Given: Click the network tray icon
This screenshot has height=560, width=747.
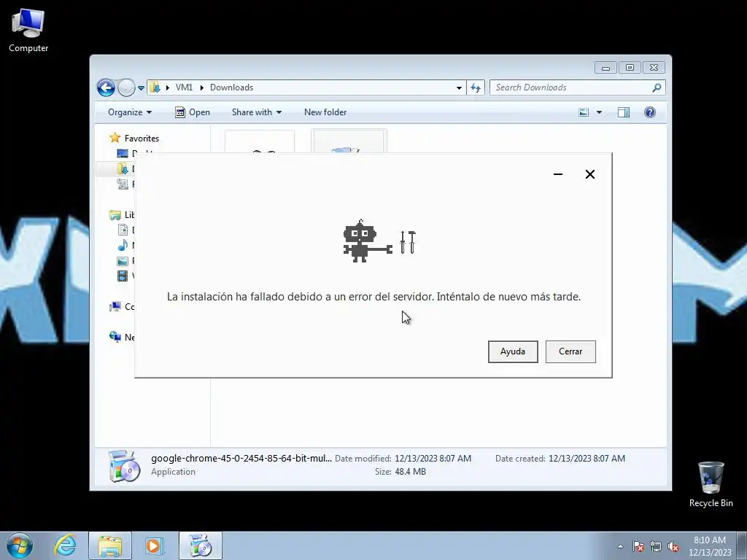Looking at the screenshot, I should pos(656,547).
